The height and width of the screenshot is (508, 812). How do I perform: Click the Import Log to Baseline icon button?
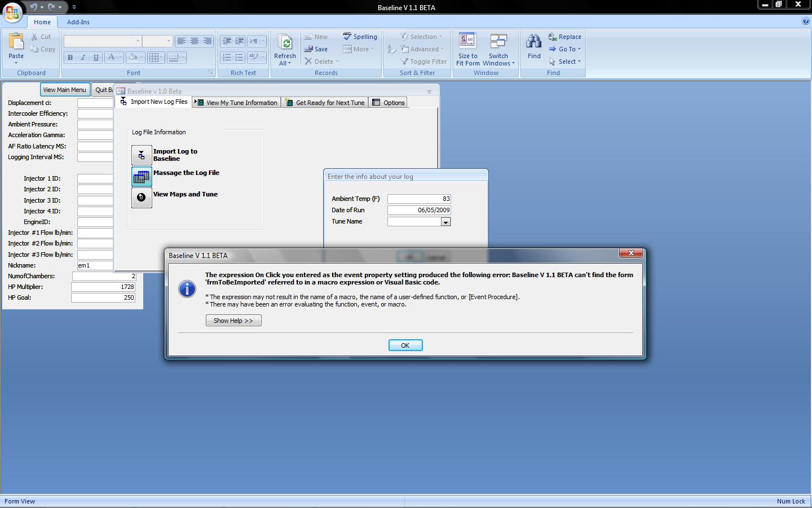(142, 155)
